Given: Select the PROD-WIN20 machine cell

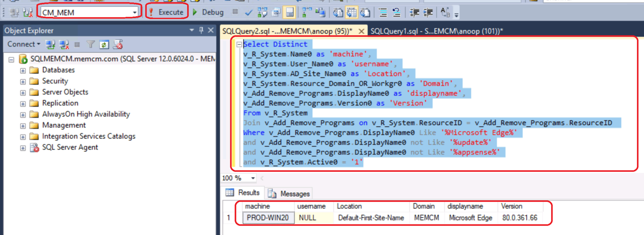Looking at the screenshot, I should point(268,218).
